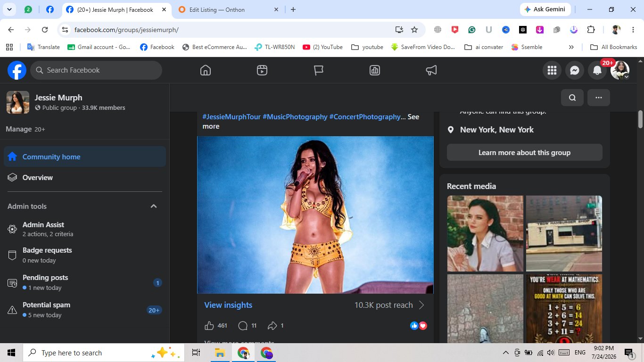Show more bookmarks with double chevron
Image resolution: width=644 pixels, height=362 pixels.
tap(571, 47)
